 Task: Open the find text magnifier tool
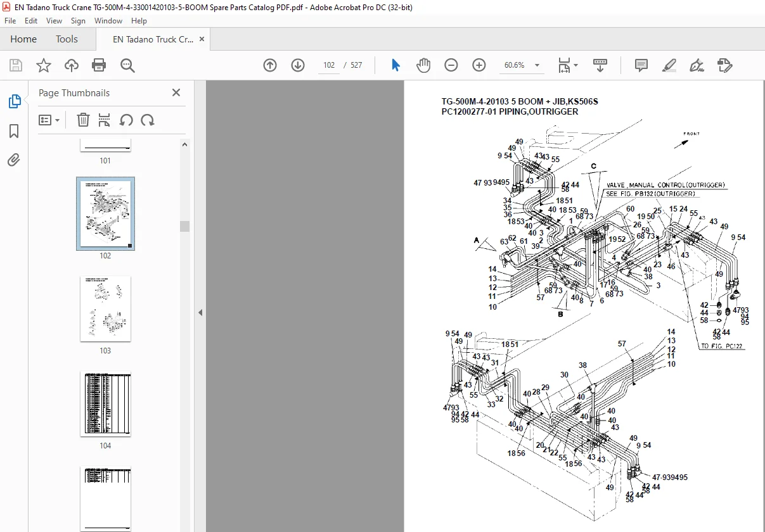point(127,65)
